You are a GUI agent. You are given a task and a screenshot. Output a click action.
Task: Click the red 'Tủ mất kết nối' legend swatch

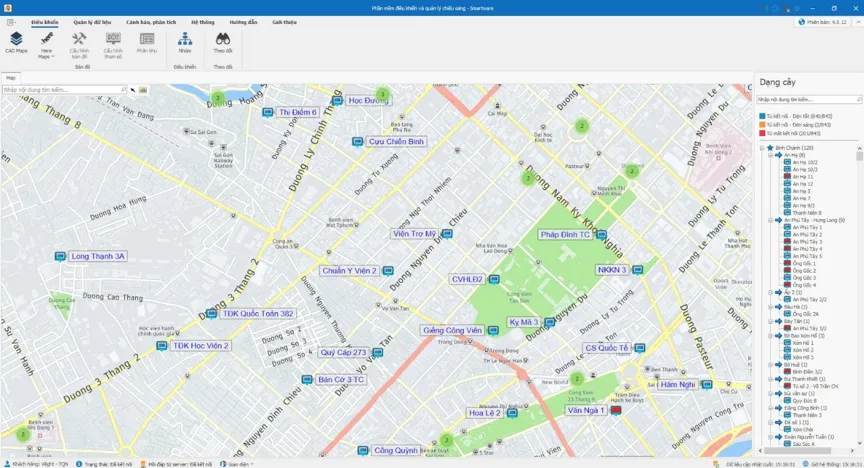click(762, 132)
